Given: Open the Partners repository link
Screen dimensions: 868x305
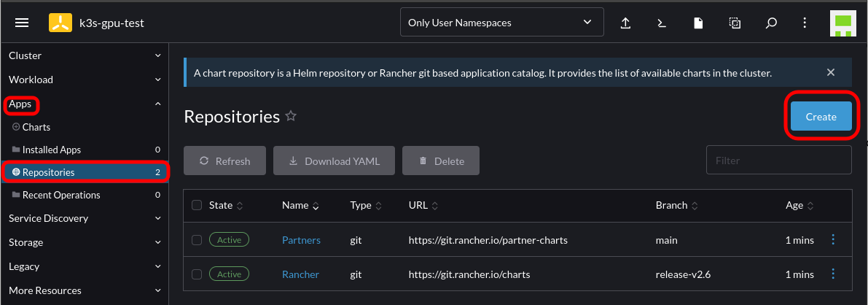Looking at the screenshot, I should pyautogui.click(x=301, y=240).
